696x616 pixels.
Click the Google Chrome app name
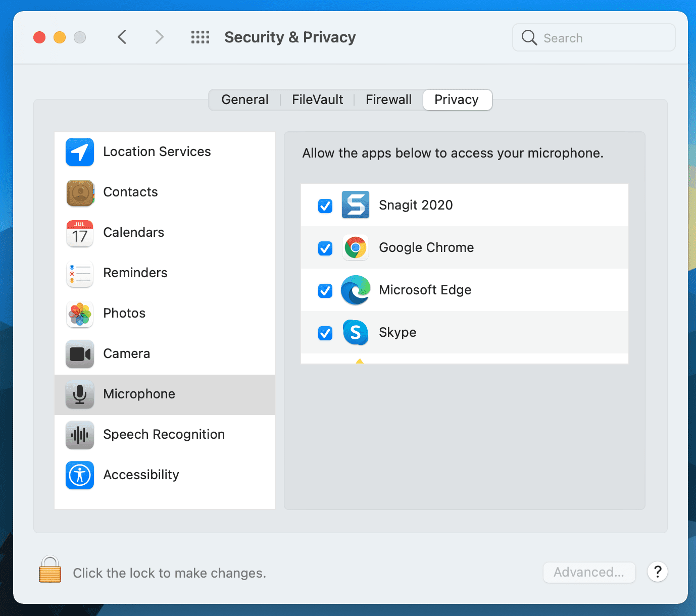point(426,247)
